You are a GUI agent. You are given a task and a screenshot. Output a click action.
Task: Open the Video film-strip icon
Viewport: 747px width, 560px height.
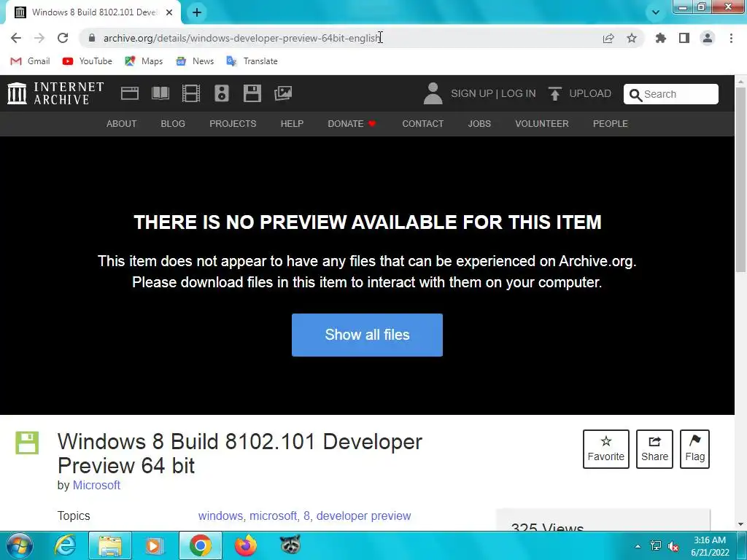pyautogui.click(x=191, y=93)
